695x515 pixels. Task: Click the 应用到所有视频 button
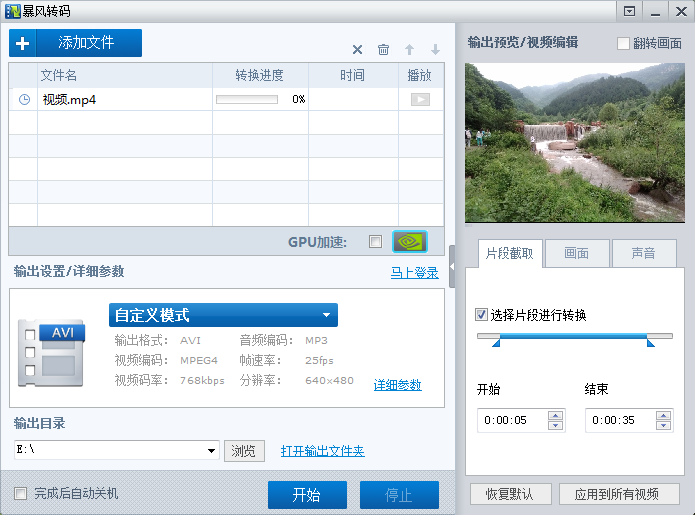point(619,494)
